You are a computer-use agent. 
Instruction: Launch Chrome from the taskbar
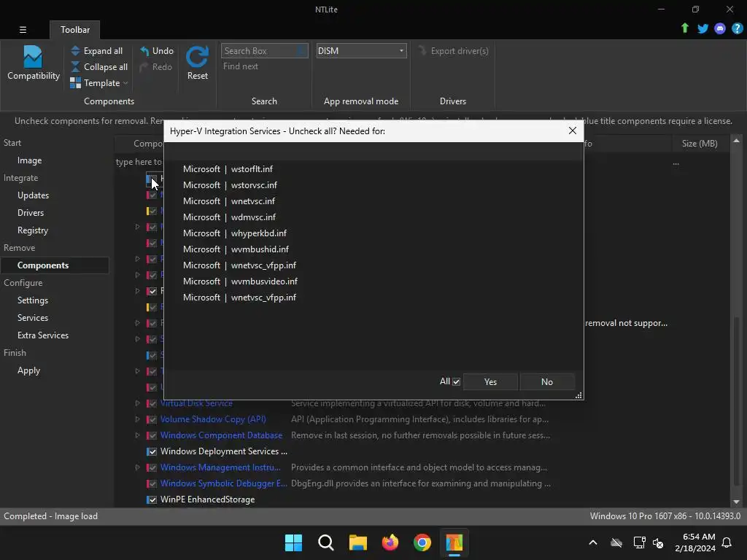click(422, 542)
